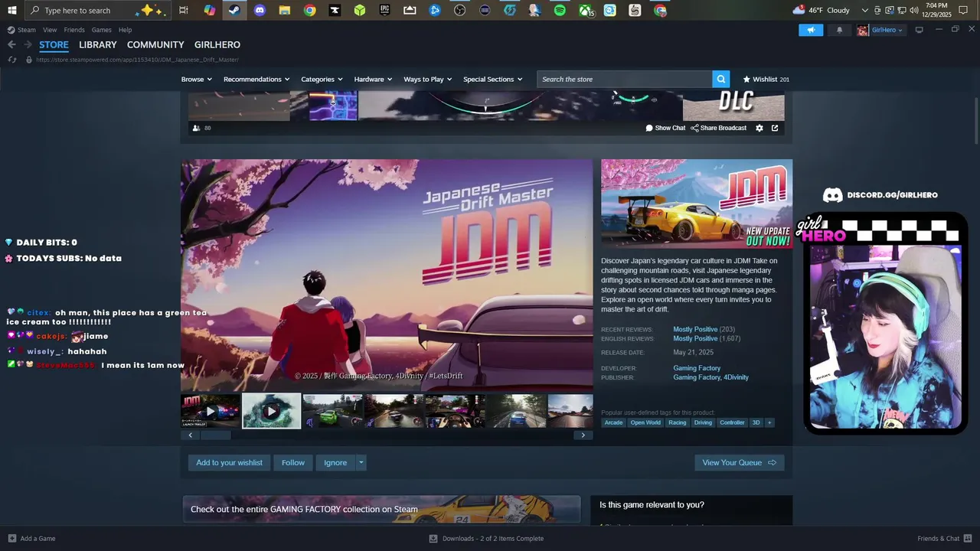
Task: Open Friends & Chat panel
Action: point(944,538)
